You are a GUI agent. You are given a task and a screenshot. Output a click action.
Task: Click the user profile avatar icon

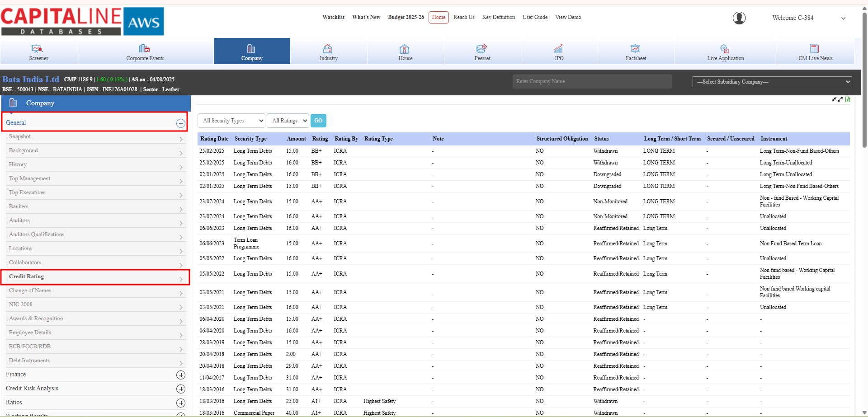click(739, 18)
